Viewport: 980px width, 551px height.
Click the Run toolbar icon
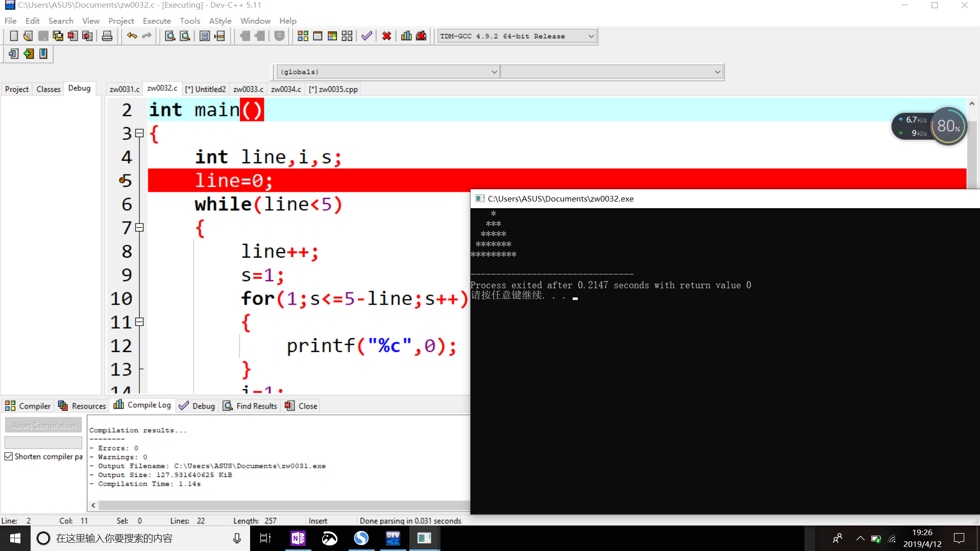pos(317,36)
